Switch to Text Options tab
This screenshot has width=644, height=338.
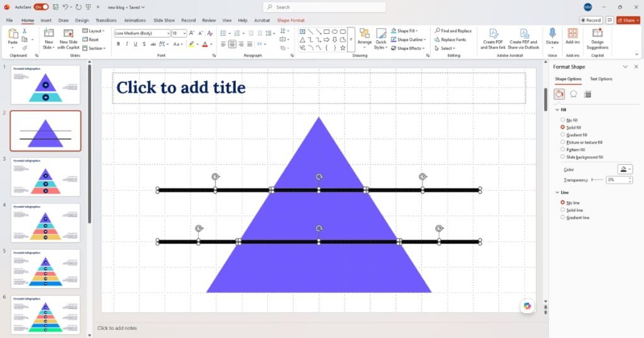pos(601,79)
